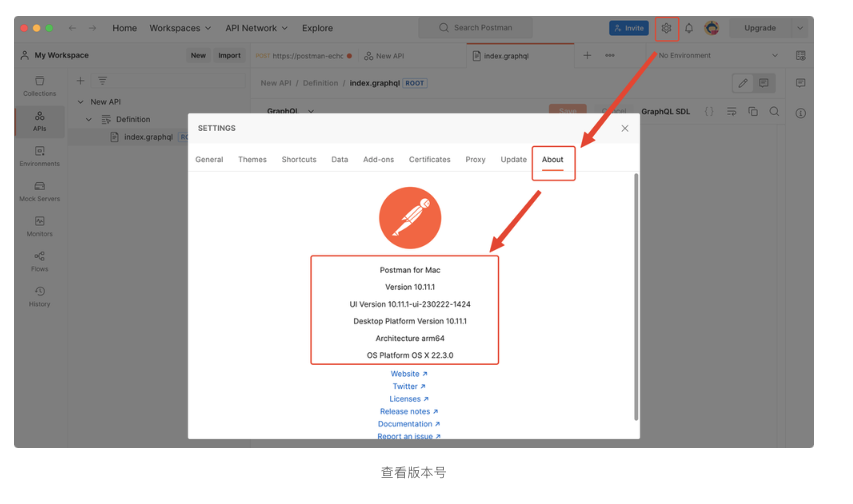Switch to the Certificates settings tab
The height and width of the screenshot is (504, 853).
(x=429, y=159)
